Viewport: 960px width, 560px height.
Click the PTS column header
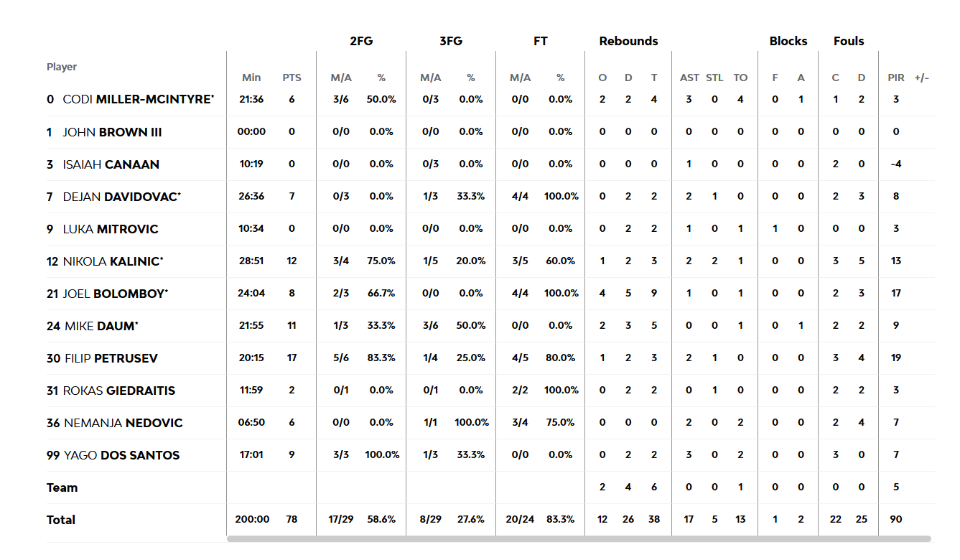(292, 78)
